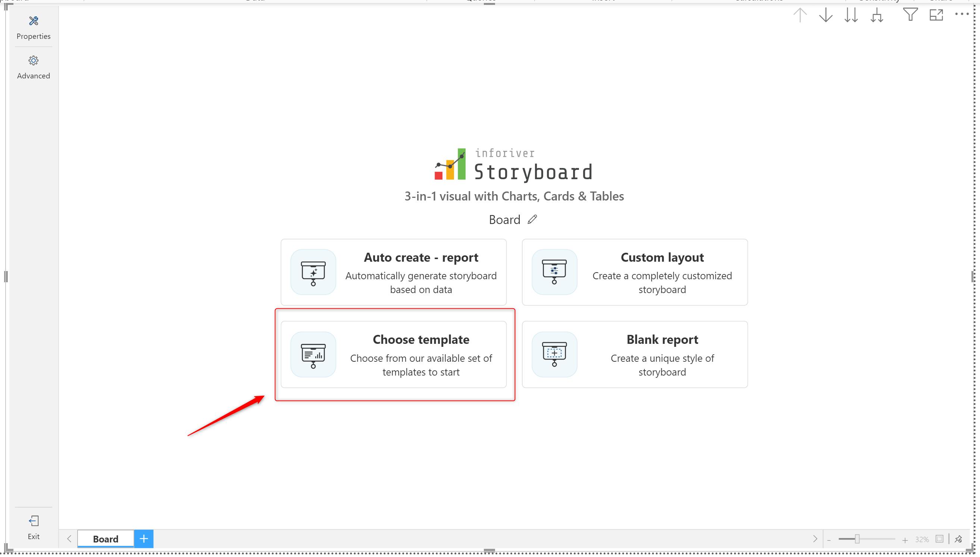Click the inforiver Storyboard logo
Screen dimensions: 980x557
point(514,165)
